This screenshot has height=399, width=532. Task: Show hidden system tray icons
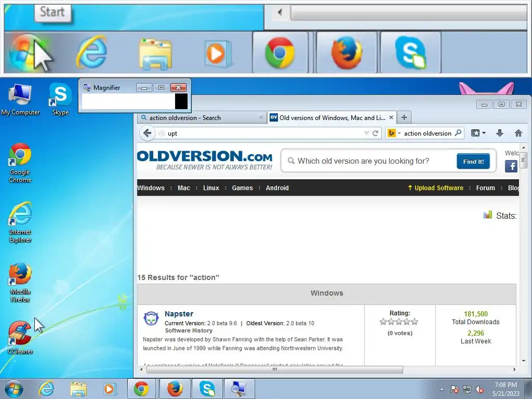pyautogui.click(x=442, y=389)
